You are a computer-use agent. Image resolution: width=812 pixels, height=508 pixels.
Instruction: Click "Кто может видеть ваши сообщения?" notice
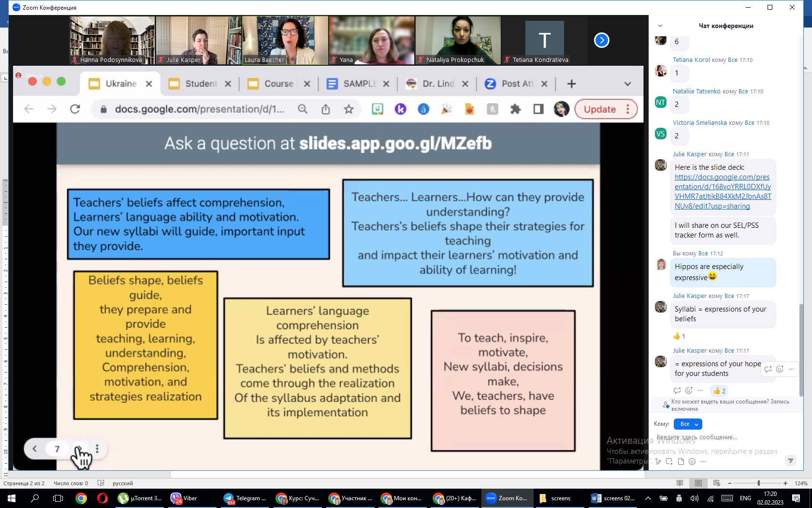[730, 405]
